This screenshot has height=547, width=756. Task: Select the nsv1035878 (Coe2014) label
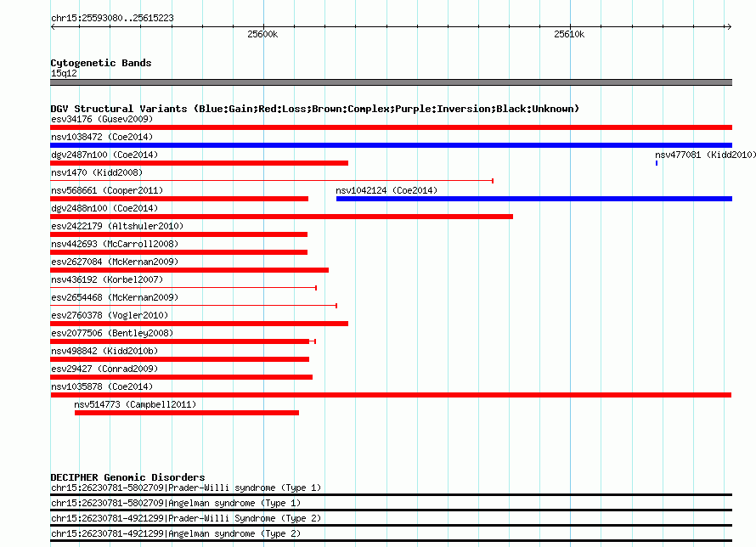pyautogui.click(x=102, y=386)
